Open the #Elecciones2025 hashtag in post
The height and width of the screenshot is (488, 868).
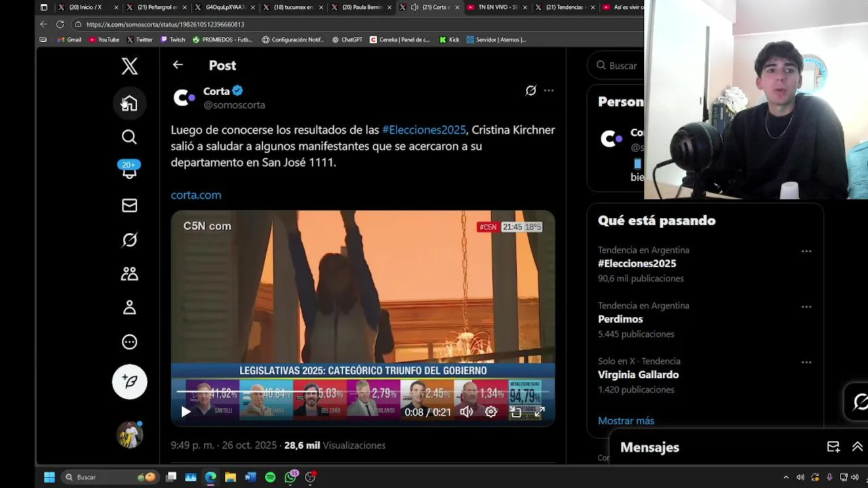click(424, 129)
